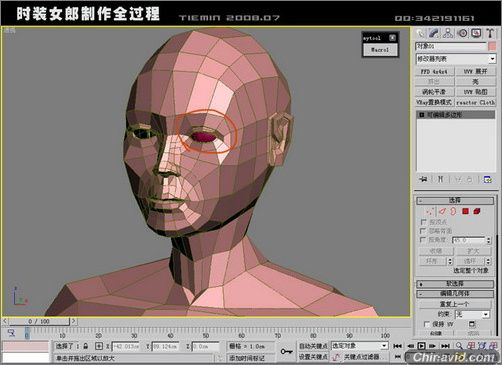Switch to the Modify panel icon
Screen dimensions: 502x365
(x=433, y=33)
